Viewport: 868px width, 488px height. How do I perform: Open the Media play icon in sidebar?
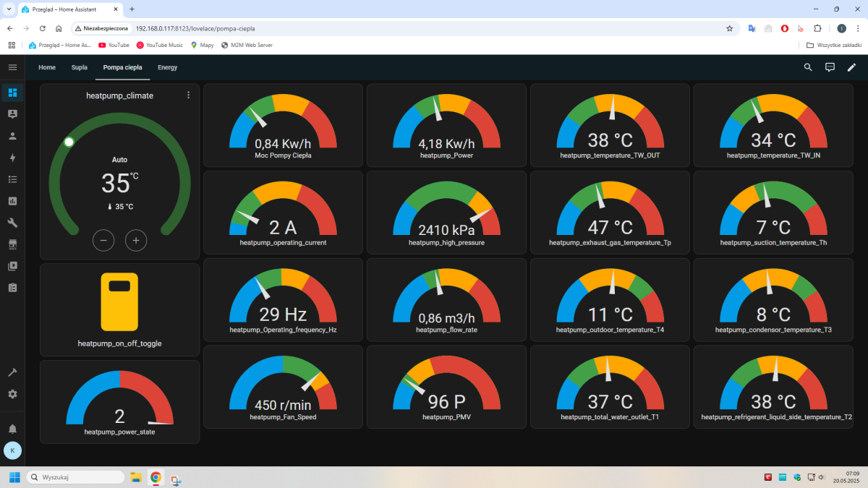[x=12, y=266]
